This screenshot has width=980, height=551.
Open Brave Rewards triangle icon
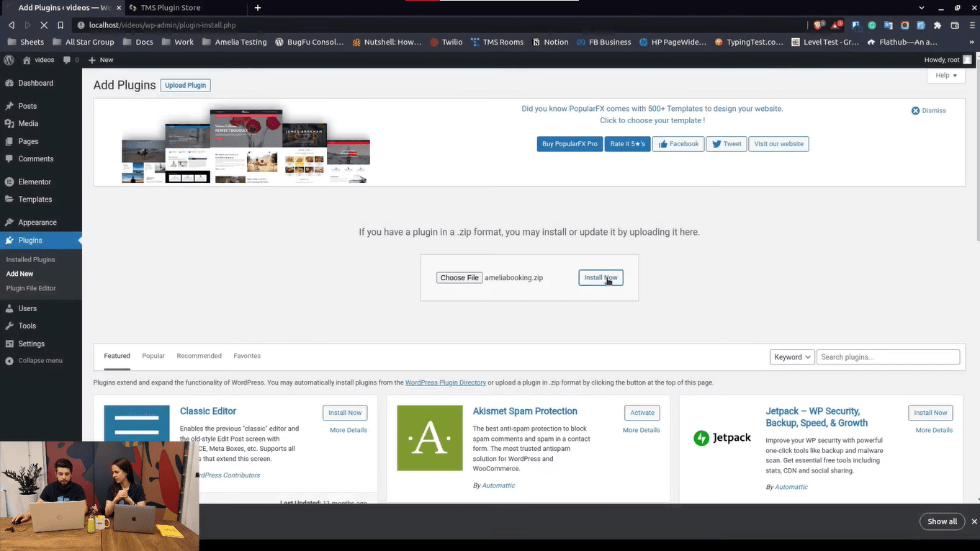pos(837,25)
